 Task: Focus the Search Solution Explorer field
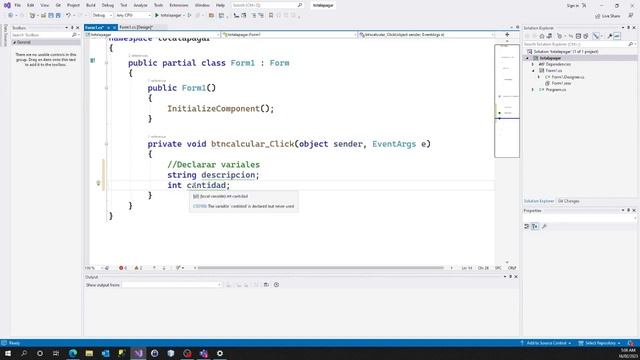pyautogui.click(x=579, y=44)
